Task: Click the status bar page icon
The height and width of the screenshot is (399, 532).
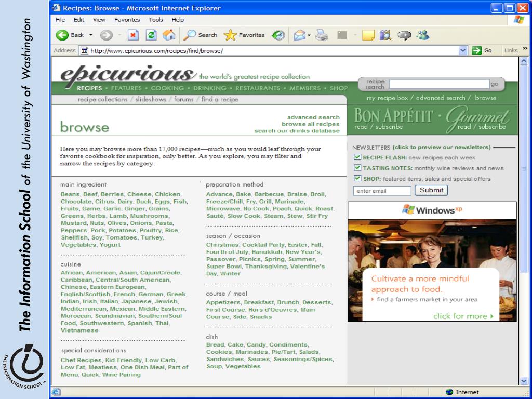Action: point(56,392)
